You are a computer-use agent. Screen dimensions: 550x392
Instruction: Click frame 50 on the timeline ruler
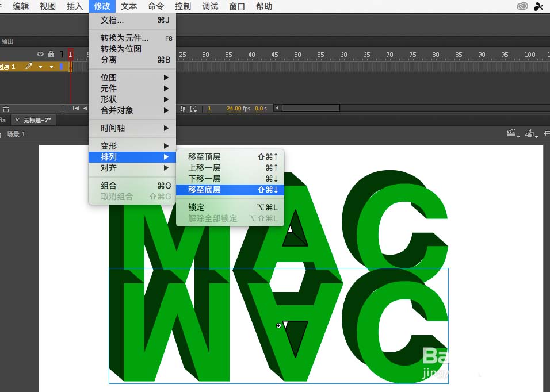point(297,55)
